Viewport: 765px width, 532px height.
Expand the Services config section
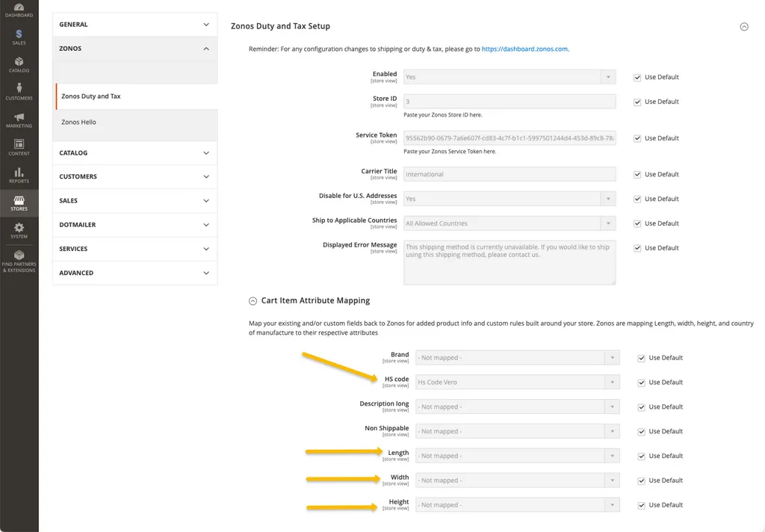tap(134, 249)
